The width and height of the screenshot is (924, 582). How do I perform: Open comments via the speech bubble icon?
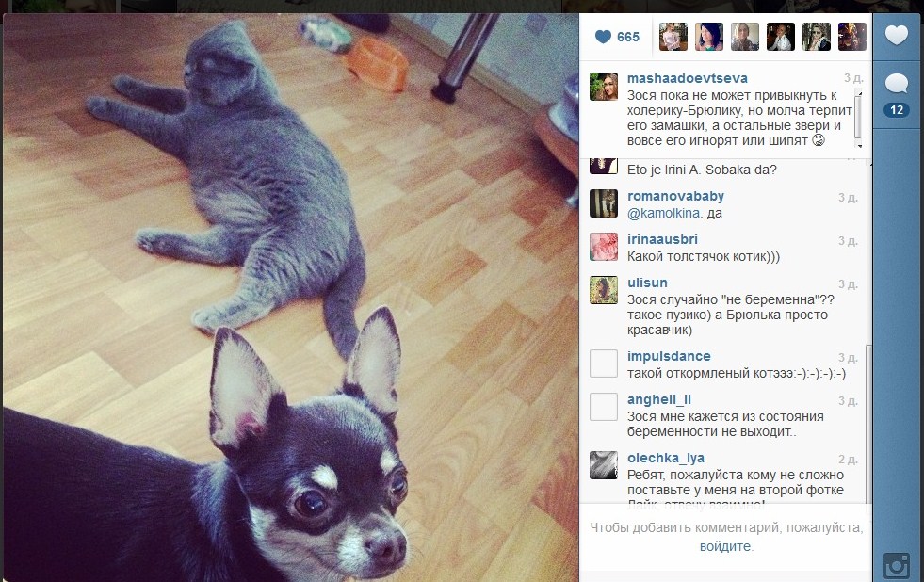coord(897,83)
